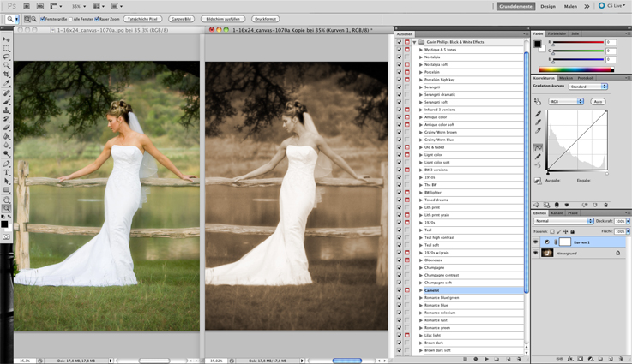Click the play action button in Aktionen panel
632x364 pixels.
point(486,359)
